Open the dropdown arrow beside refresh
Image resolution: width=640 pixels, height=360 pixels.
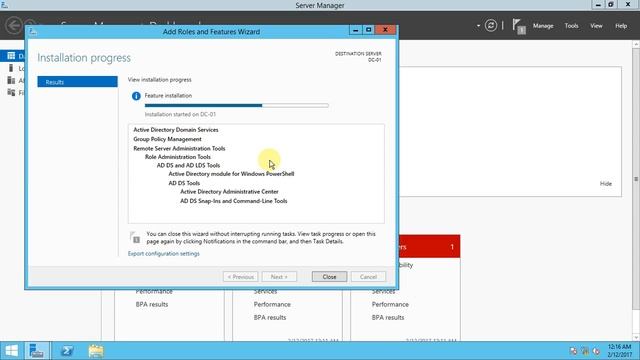(x=478, y=26)
